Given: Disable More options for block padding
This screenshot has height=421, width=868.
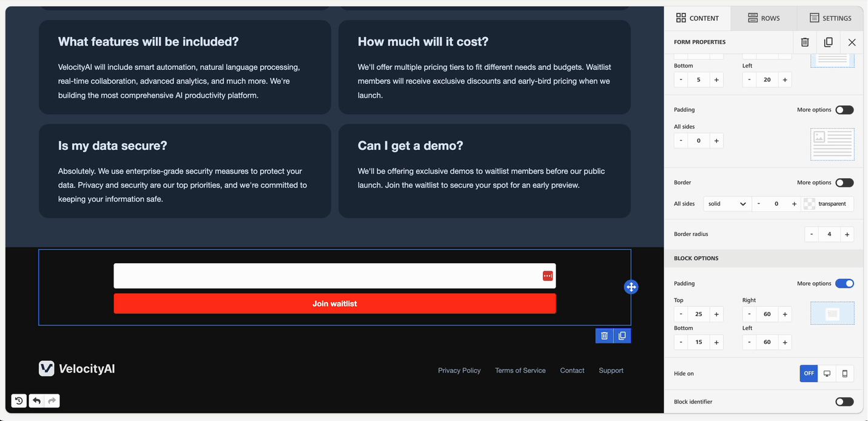Looking at the screenshot, I should [844, 283].
